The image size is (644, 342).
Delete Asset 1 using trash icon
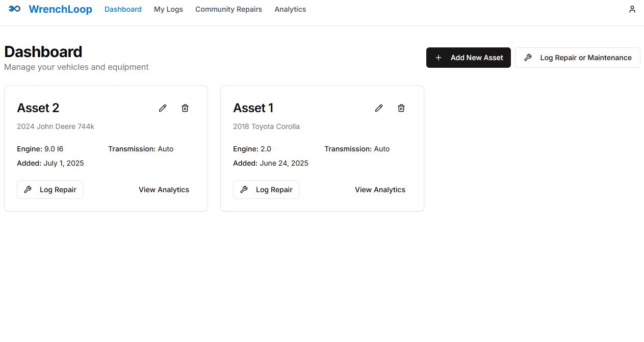(x=401, y=108)
